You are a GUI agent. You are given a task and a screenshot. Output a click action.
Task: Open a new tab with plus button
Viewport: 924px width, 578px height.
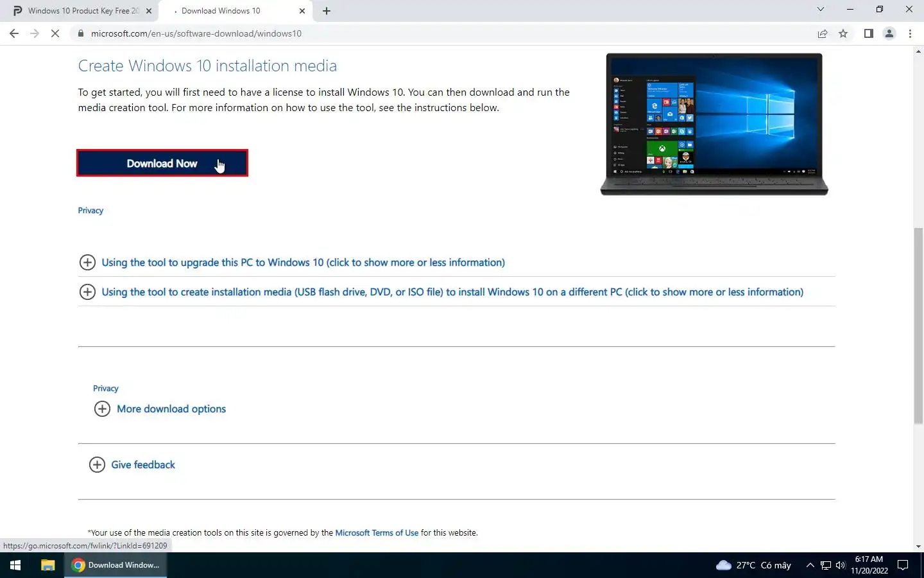[327, 11]
